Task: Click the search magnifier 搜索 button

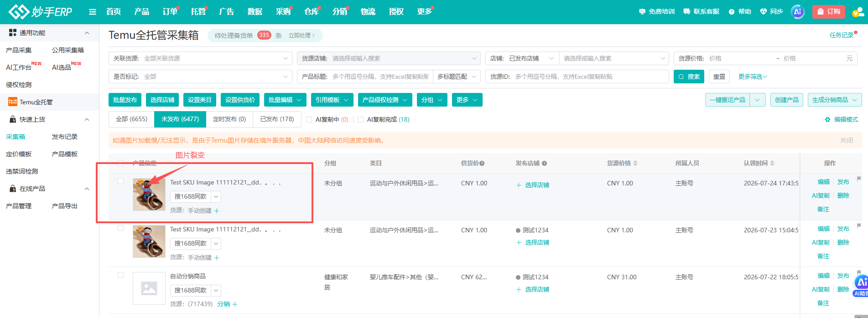Action: 689,77
